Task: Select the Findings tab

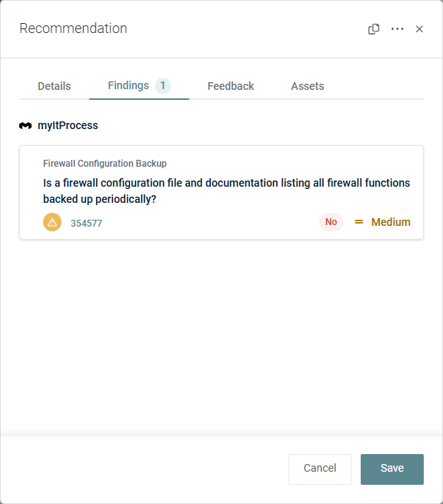Action: [x=139, y=86]
